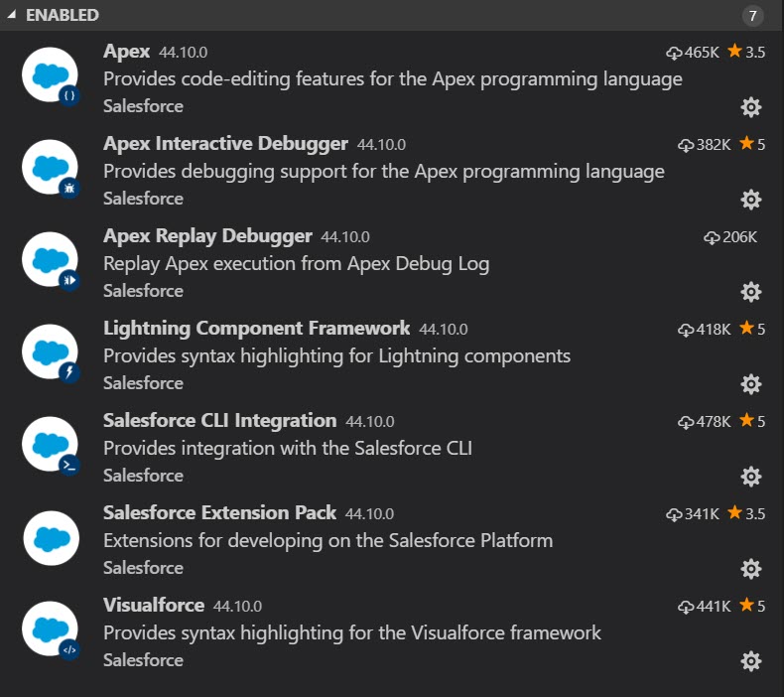
Task: Click the Visualforce extension name
Action: pos(154,606)
